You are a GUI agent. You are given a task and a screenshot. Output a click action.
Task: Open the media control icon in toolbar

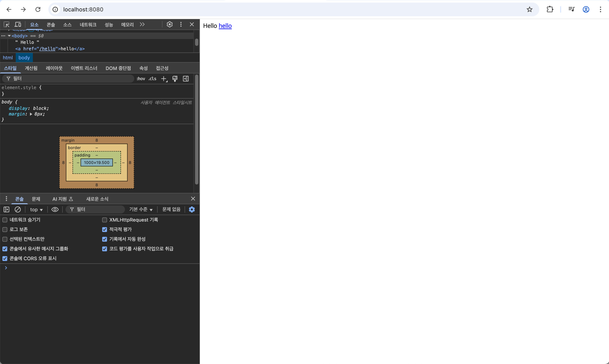click(x=571, y=9)
